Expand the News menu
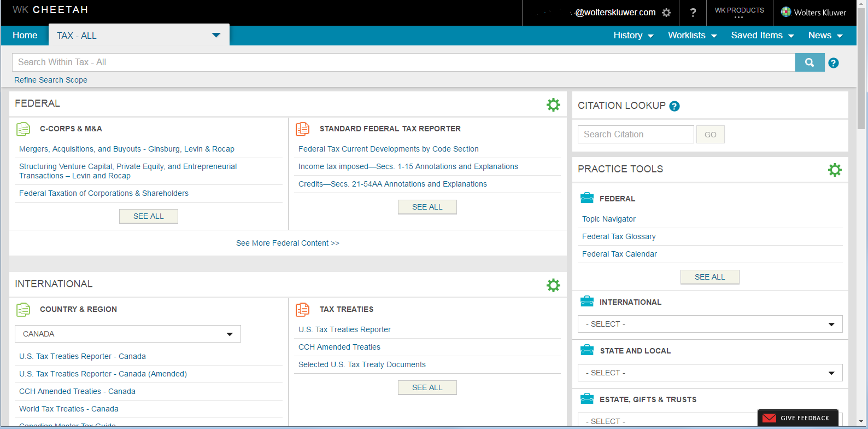 point(825,36)
